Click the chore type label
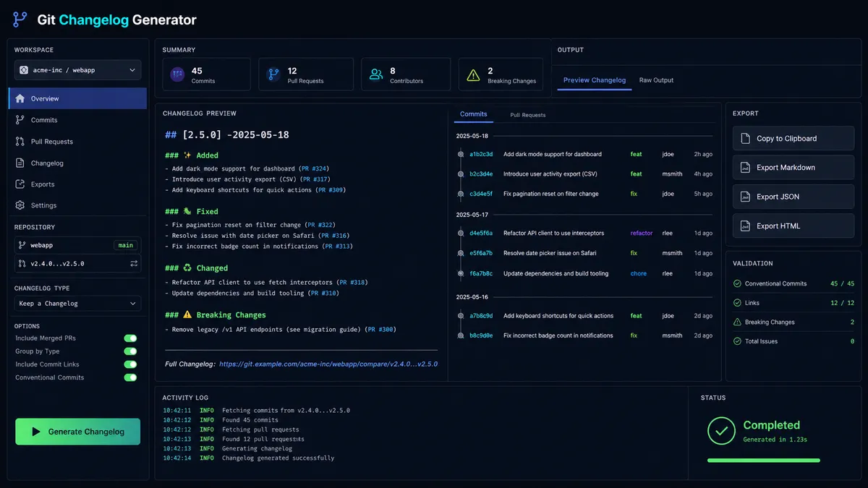The image size is (868, 488). [x=639, y=274]
